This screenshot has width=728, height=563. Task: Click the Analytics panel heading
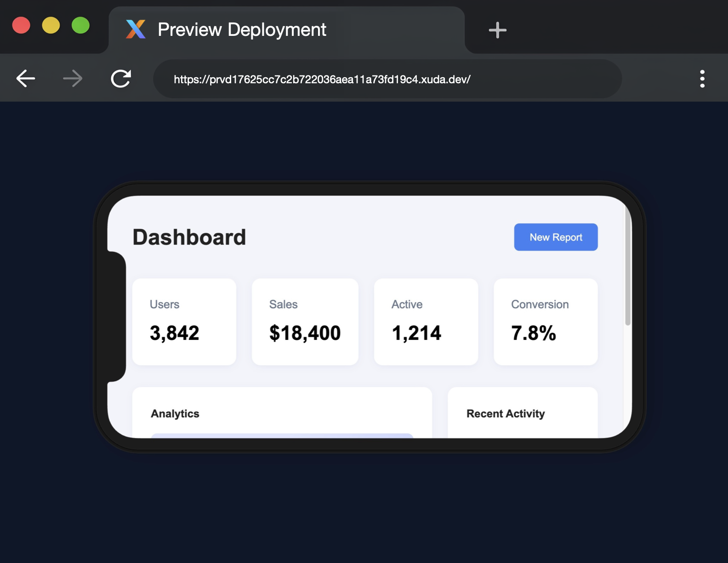tap(175, 414)
